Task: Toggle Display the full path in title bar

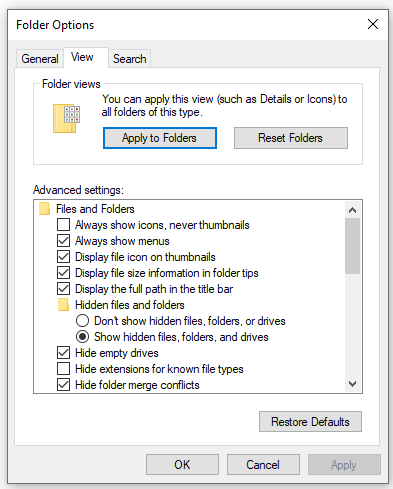Action: click(63, 289)
